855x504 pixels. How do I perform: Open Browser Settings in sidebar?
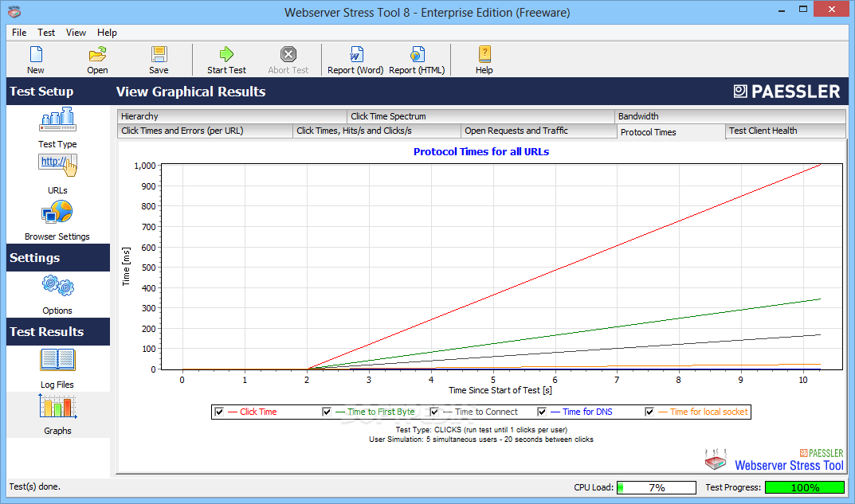point(57,220)
